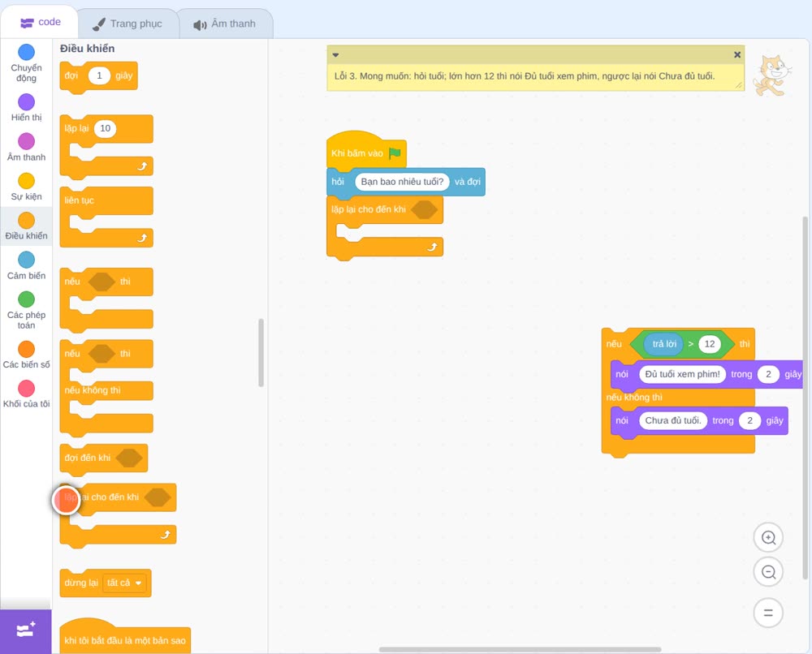Screen dimensions: 812x654
Task: Edit the 'Chưa đủ tuổi.' text field
Action: click(672, 420)
